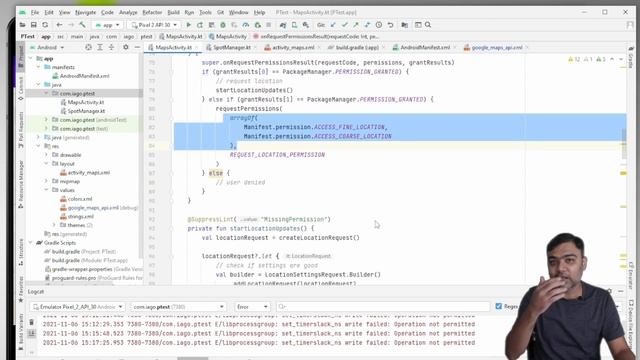
Task: Select gradle-wrapper.properties in project tree
Action: click(x=93, y=269)
